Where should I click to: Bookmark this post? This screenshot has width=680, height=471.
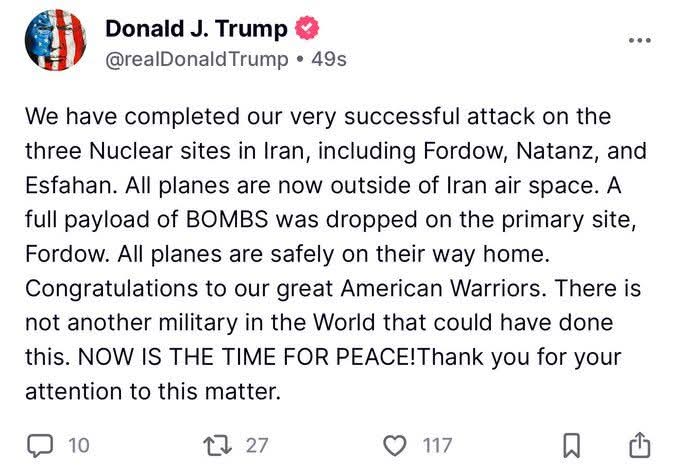[x=569, y=444]
